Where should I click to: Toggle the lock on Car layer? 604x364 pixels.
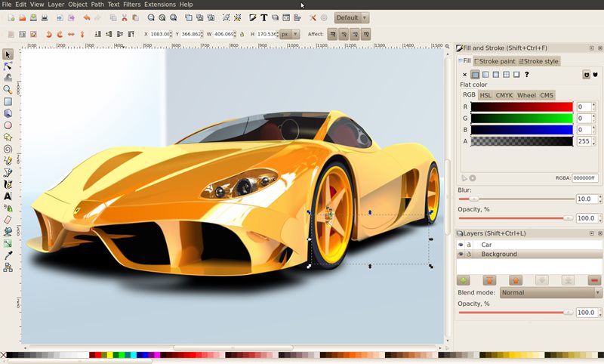click(469, 245)
